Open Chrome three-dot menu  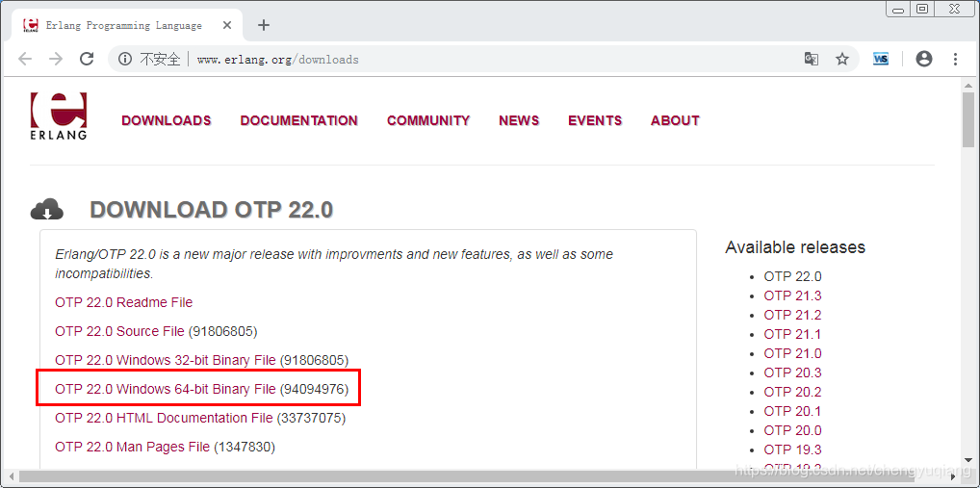pyautogui.click(x=955, y=60)
